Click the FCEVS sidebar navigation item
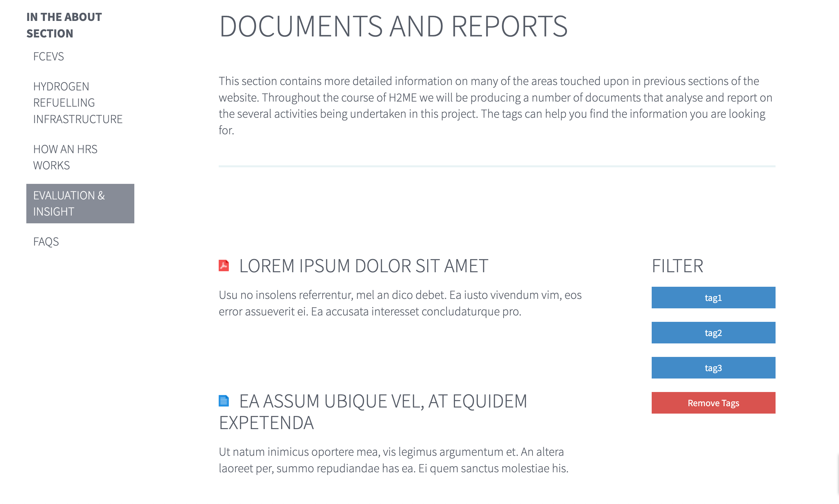 click(x=48, y=56)
